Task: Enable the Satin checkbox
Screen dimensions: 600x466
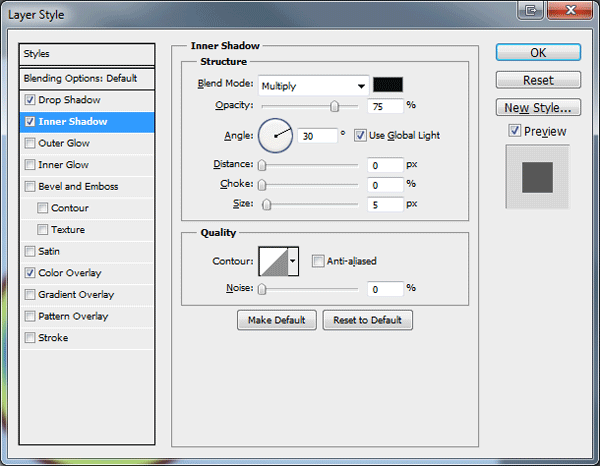Action: [x=30, y=251]
